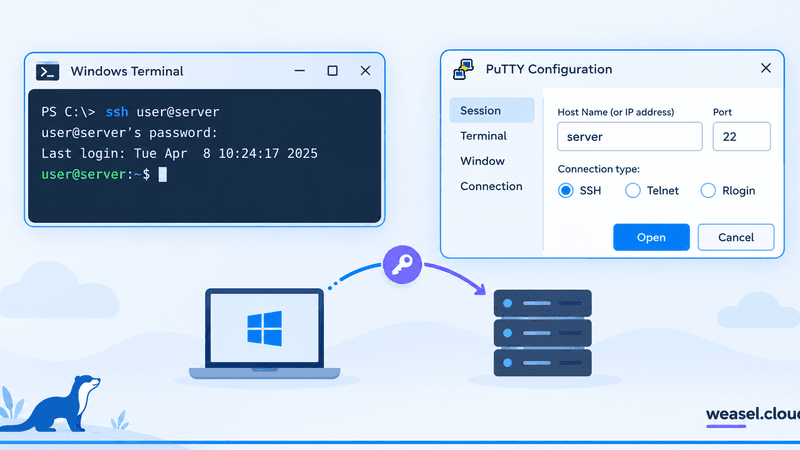Click the Port input field
This screenshot has width=800, height=450.
[741, 137]
